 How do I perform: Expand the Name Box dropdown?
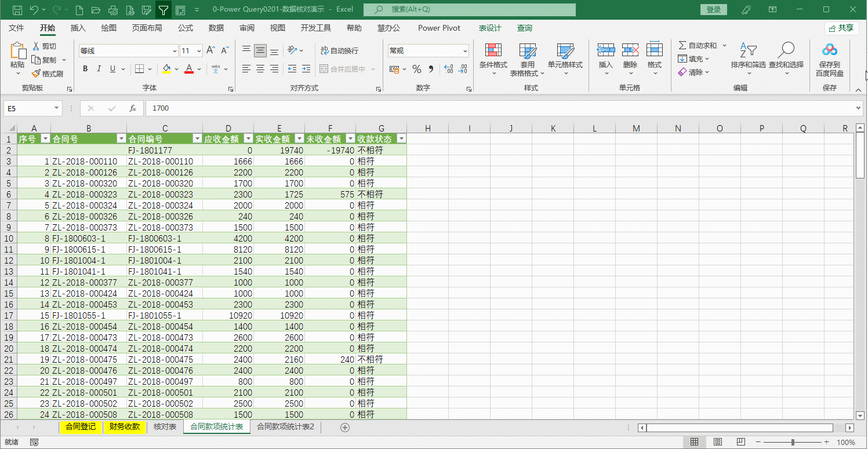56,108
